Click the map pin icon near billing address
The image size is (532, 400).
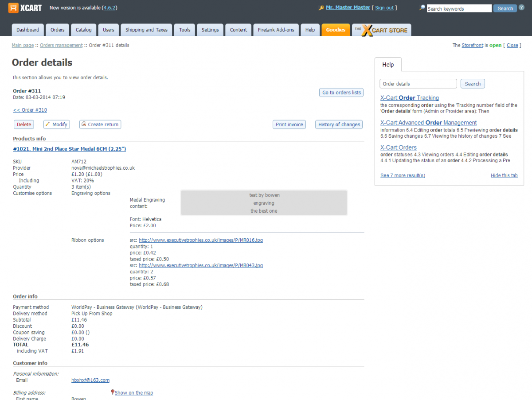pyautogui.click(x=113, y=392)
